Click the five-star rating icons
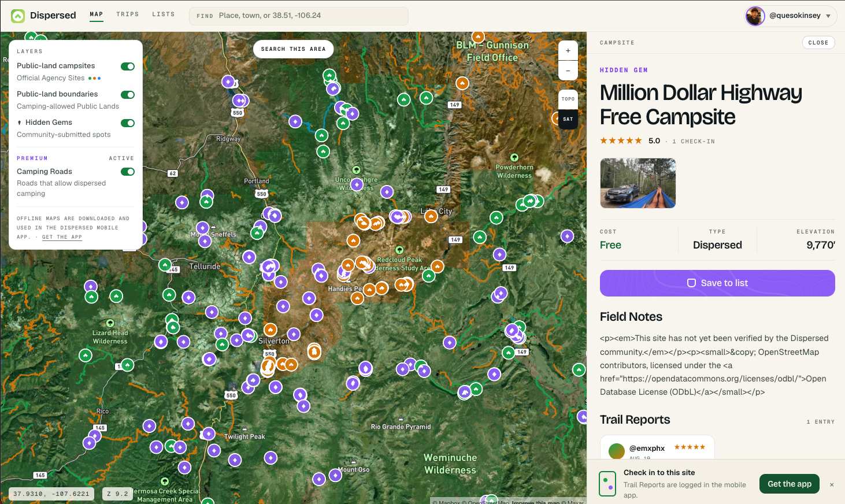845x504 pixels. (x=621, y=140)
